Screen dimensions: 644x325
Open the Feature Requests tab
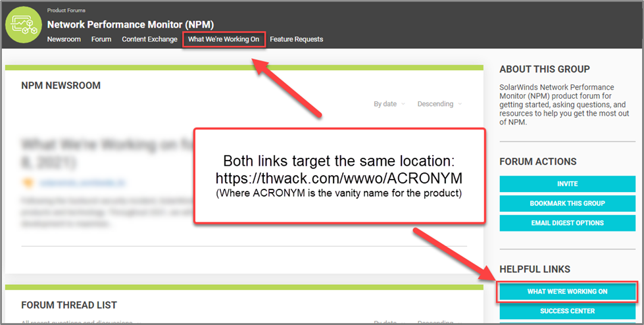tap(296, 39)
